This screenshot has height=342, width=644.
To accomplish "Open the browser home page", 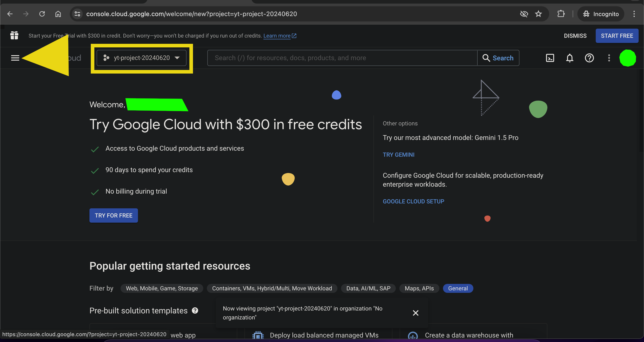I will point(58,14).
